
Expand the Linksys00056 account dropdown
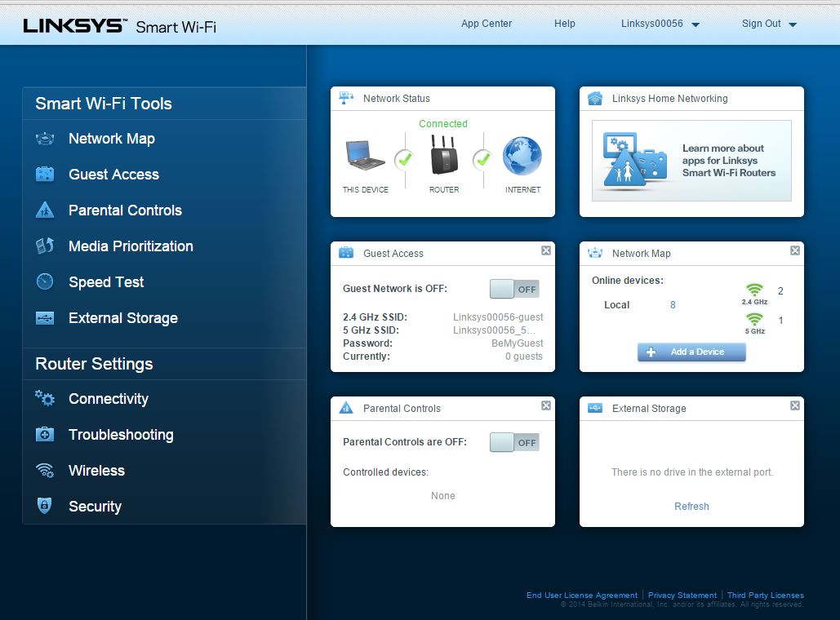(696, 24)
